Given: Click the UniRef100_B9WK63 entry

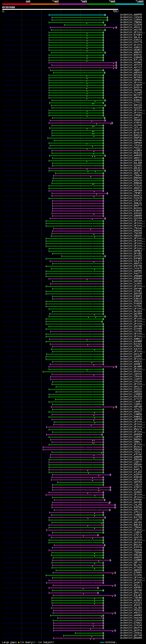Looking at the screenshot, I should tap(131, 417).
